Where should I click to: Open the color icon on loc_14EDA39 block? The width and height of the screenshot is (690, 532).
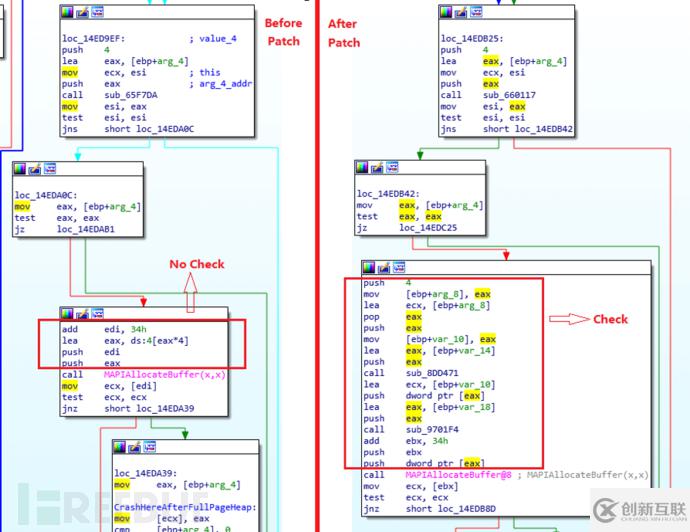tap(120, 447)
